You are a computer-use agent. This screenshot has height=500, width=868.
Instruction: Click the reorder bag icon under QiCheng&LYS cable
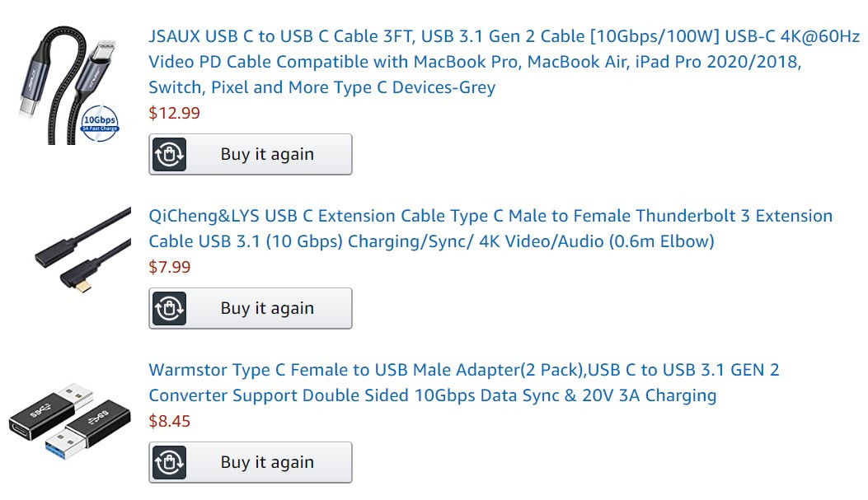pyautogui.click(x=169, y=308)
